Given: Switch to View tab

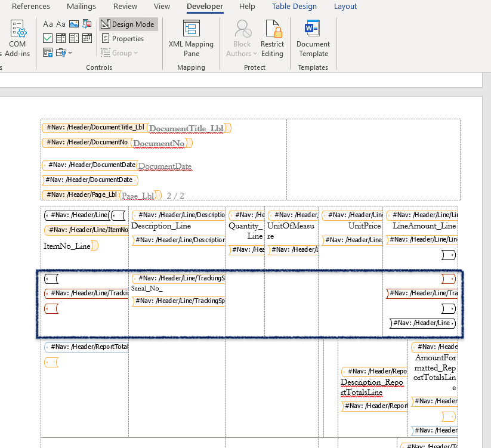Looking at the screenshot, I should pyautogui.click(x=162, y=6).
